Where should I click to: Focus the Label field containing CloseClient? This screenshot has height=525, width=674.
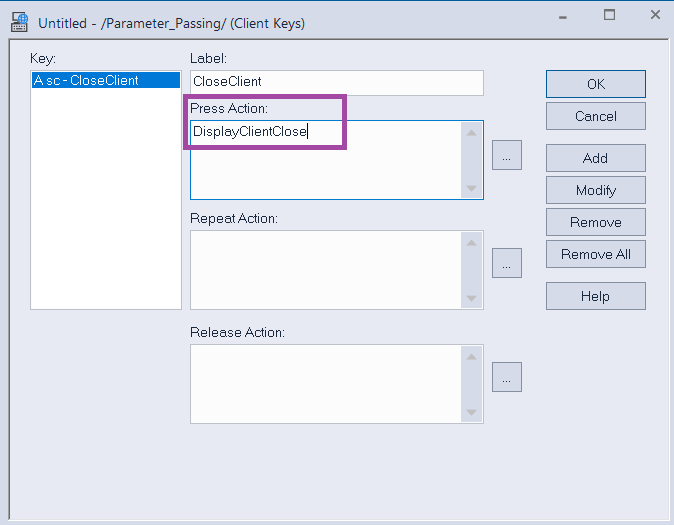(337, 83)
